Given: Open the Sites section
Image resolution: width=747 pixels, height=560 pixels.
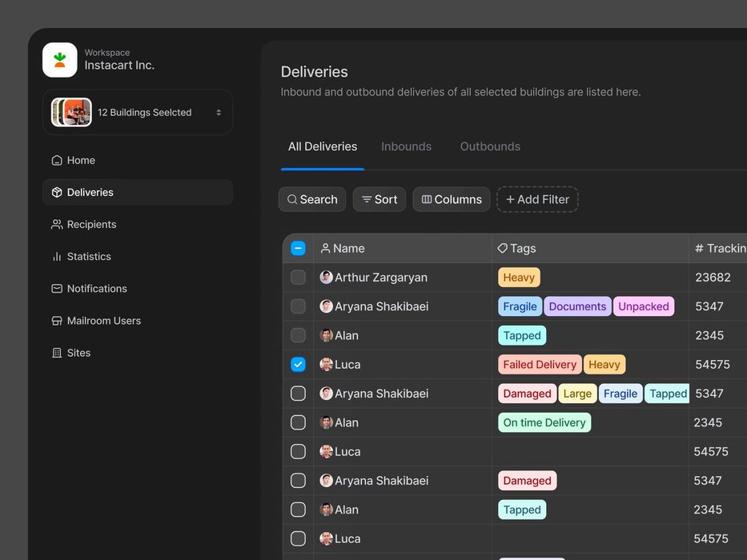Looking at the screenshot, I should pyautogui.click(x=78, y=353).
